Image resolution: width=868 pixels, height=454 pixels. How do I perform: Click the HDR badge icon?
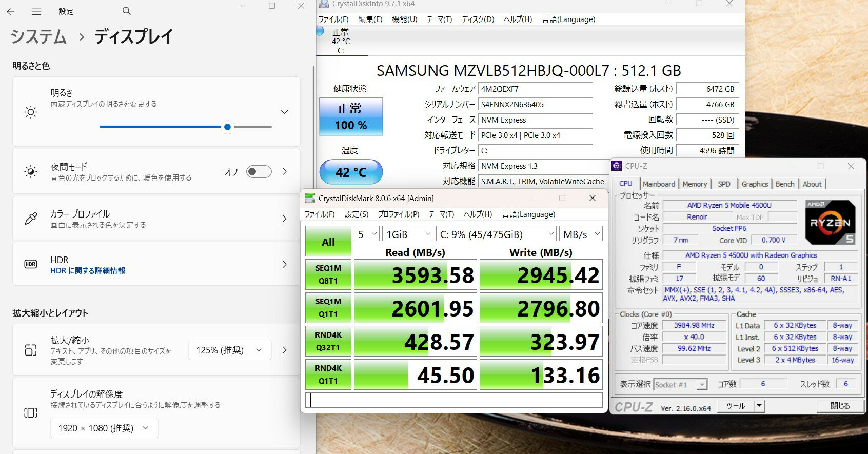(31, 264)
